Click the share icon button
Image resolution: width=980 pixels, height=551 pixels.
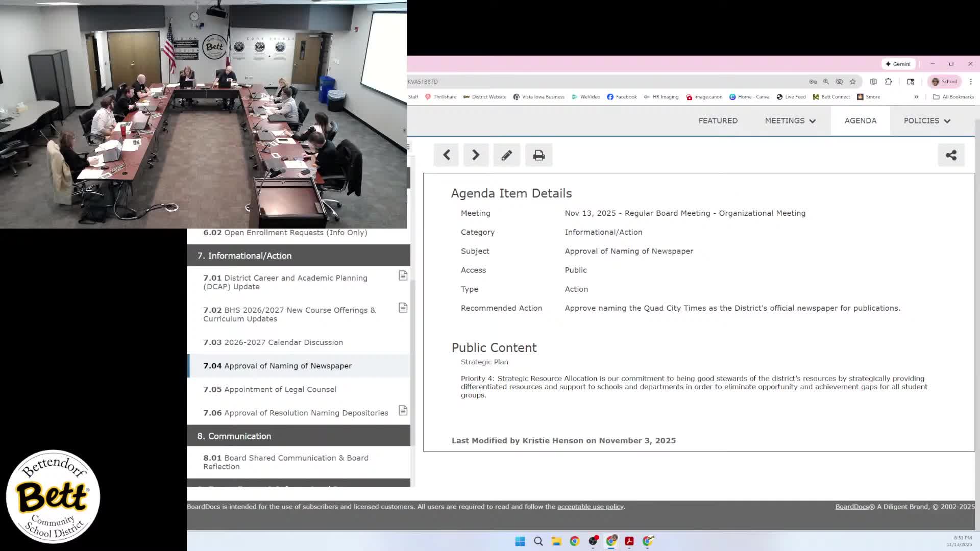951,155
